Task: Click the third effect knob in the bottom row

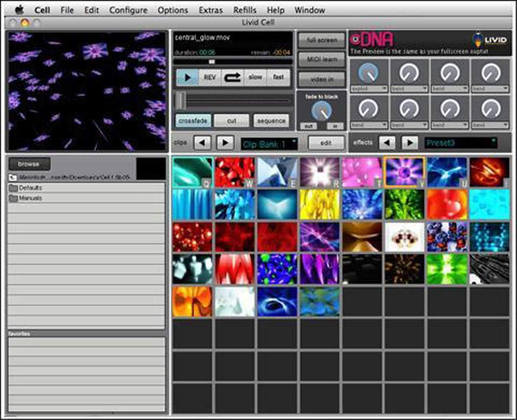Action: click(x=449, y=109)
